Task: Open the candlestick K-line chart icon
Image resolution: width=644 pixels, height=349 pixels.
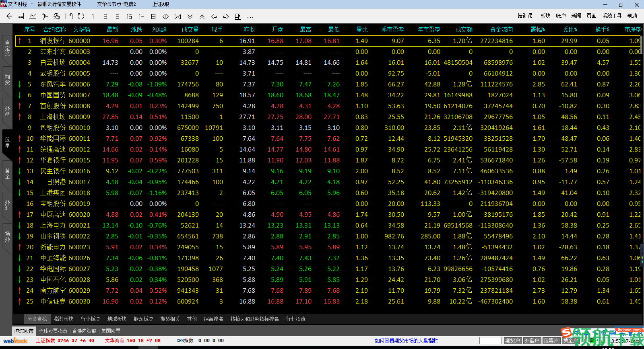Action: tap(45, 16)
